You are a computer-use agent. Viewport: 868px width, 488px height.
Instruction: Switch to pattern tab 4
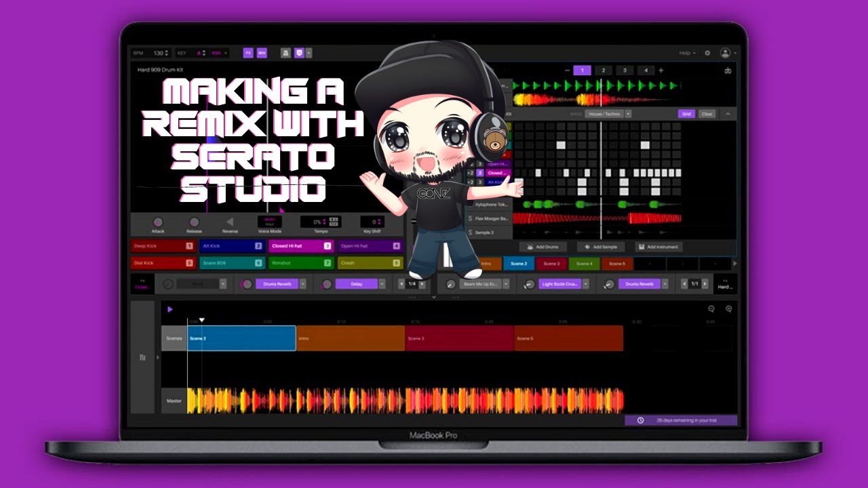646,70
